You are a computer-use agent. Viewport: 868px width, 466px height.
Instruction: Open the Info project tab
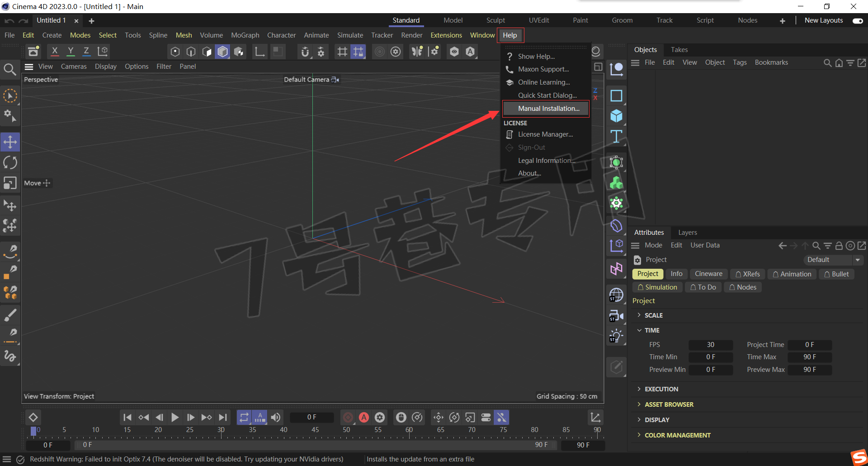point(676,274)
